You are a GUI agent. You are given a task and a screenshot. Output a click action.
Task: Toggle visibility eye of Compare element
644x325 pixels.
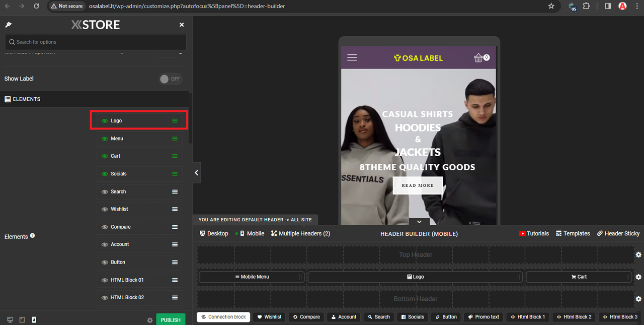pos(105,227)
